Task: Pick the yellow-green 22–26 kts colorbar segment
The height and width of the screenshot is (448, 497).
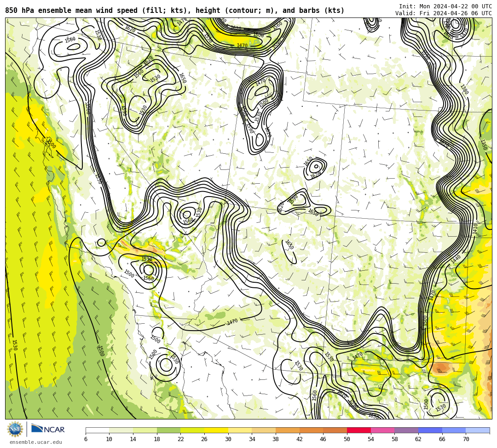Action: [x=192, y=430]
